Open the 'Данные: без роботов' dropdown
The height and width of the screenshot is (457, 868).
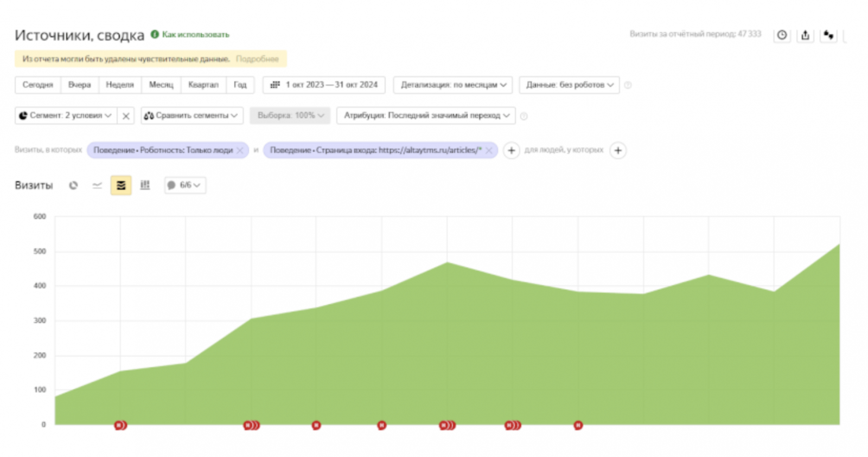(569, 85)
